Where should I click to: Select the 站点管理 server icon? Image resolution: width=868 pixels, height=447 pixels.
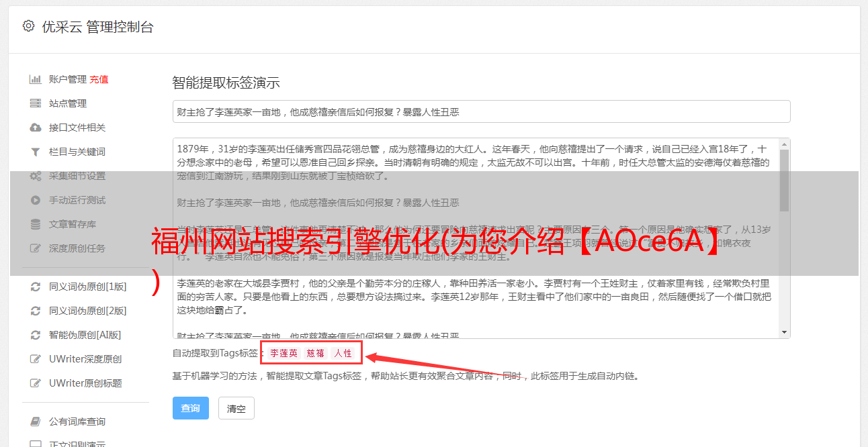coord(36,103)
